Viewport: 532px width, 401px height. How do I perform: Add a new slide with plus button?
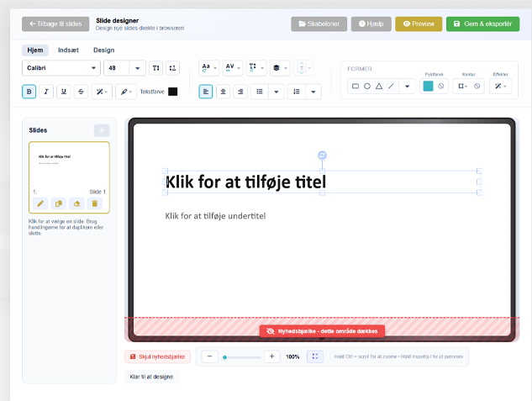point(102,130)
